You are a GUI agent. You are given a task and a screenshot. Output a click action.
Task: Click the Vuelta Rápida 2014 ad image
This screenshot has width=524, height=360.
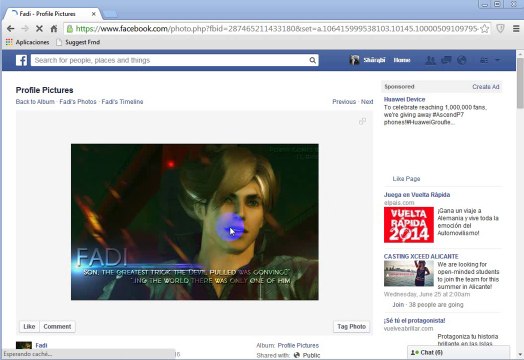[409, 225]
